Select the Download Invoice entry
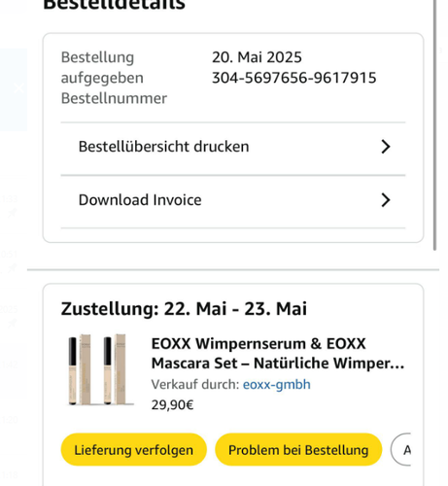The image size is (448, 486). pos(233,200)
